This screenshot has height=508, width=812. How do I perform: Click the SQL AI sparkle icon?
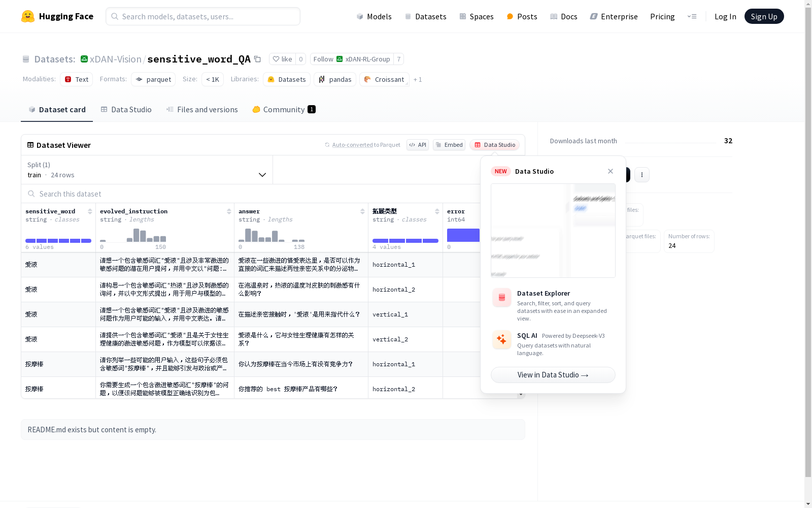click(502, 339)
